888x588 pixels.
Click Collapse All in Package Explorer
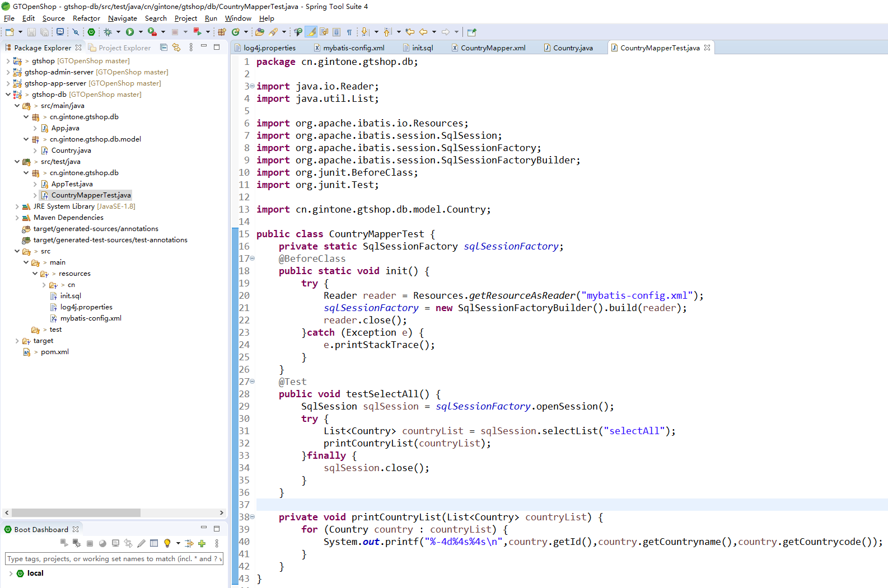(163, 48)
